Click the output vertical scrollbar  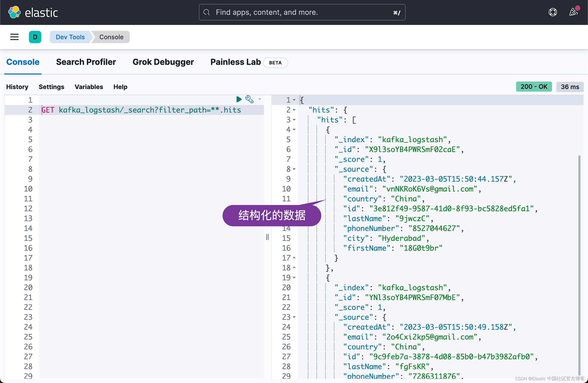point(579,265)
